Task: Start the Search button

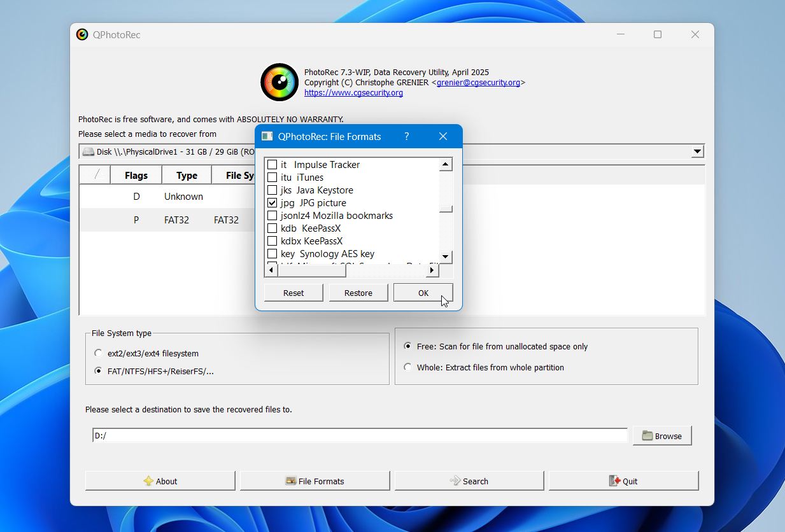Action: (469, 481)
